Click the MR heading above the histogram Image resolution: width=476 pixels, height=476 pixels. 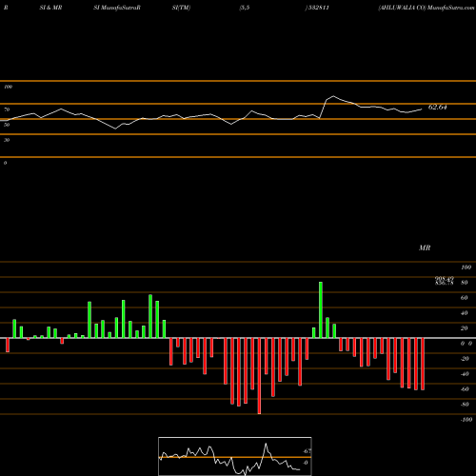coord(425,248)
